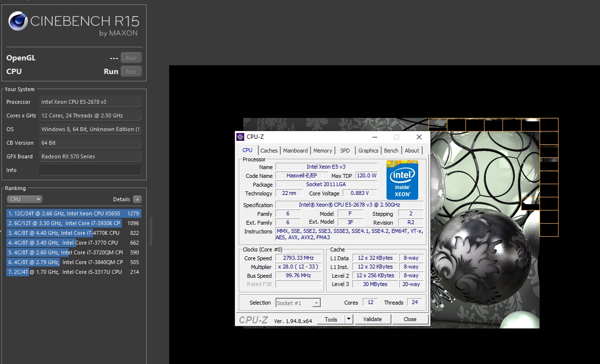
Task: Select ranking row Intel Xeon CPU X5650
Action: tap(74, 213)
